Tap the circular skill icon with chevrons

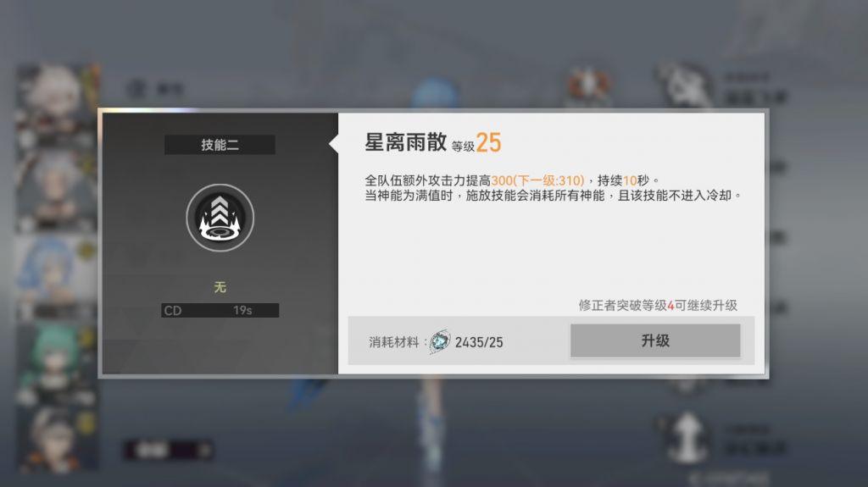point(220,218)
